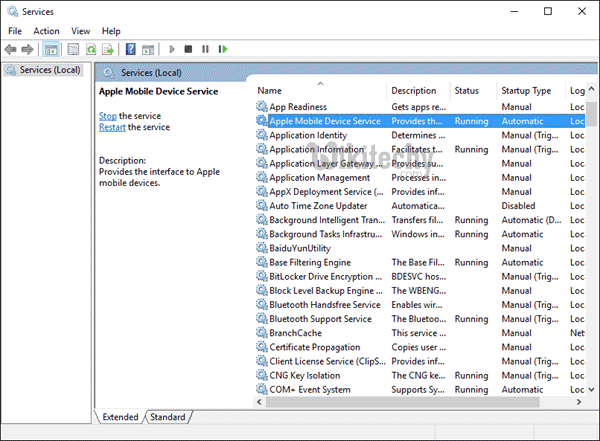The height and width of the screenshot is (441, 600).
Task: Open the Help toolbar icon
Action: tap(130, 49)
